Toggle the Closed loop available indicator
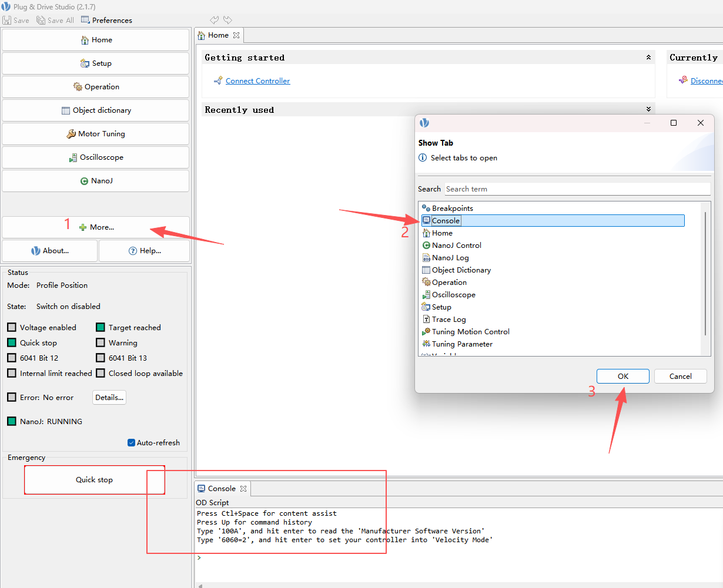723x588 pixels. pyautogui.click(x=101, y=374)
